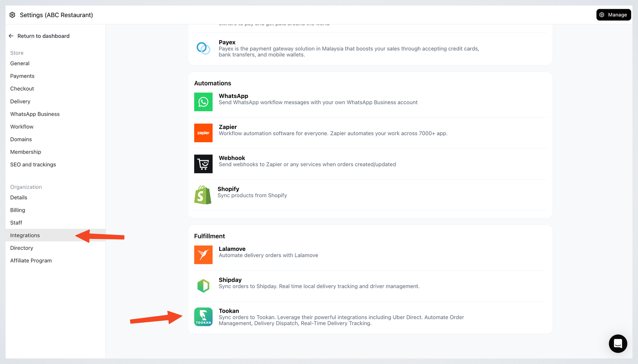Viewport: 638px width, 364px height.
Task: Open the Workflow settings
Action: pos(22,127)
